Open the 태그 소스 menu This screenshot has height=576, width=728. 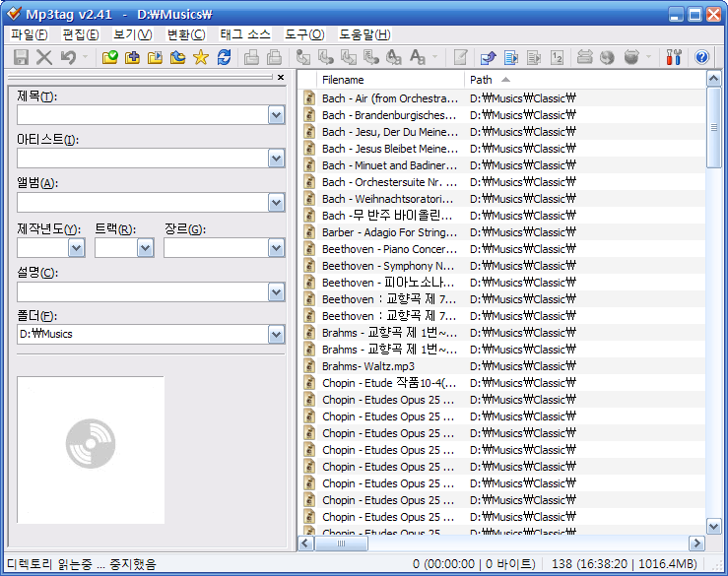pyautogui.click(x=245, y=34)
